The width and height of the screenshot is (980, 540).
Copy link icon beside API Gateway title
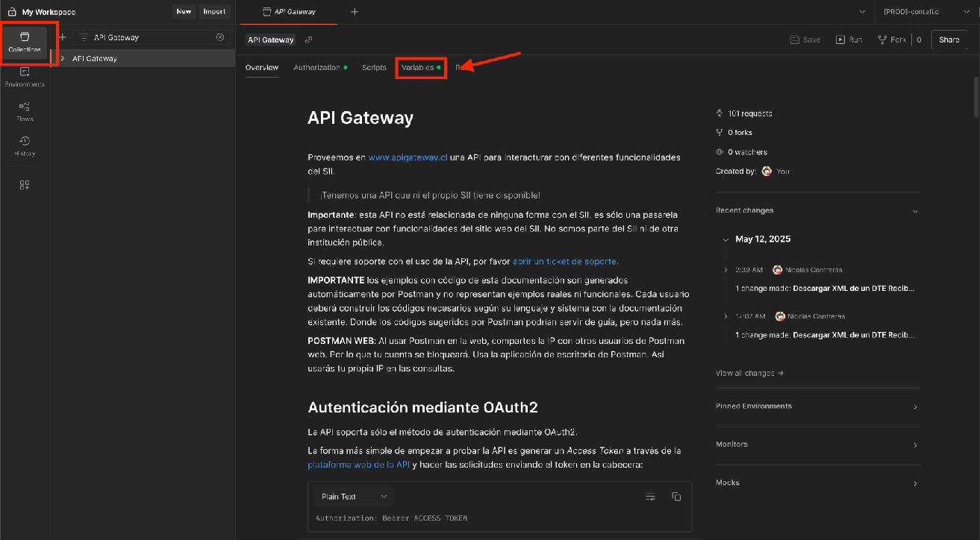308,40
